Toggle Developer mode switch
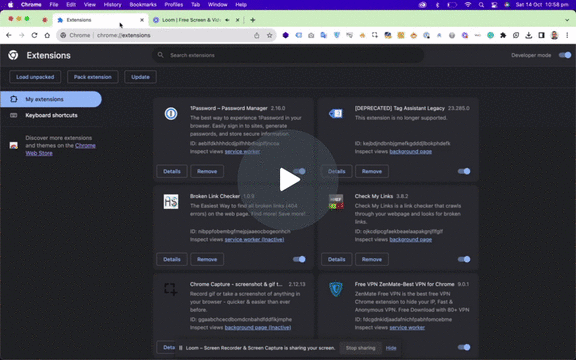Viewport: 576px width, 360px height. pyautogui.click(x=565, y=55)
